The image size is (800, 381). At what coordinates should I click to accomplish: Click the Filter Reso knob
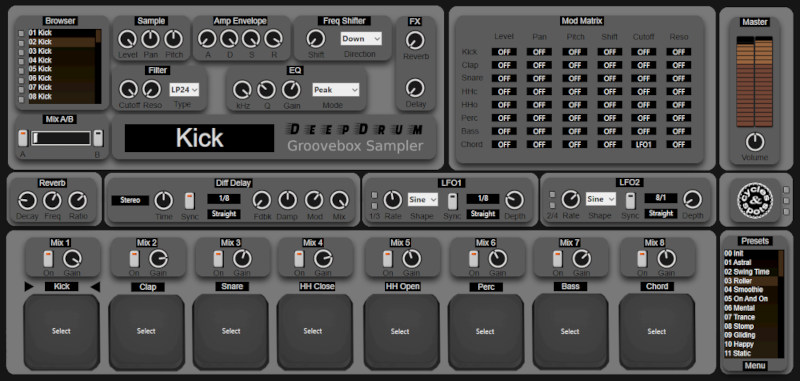tap(151, 89)
